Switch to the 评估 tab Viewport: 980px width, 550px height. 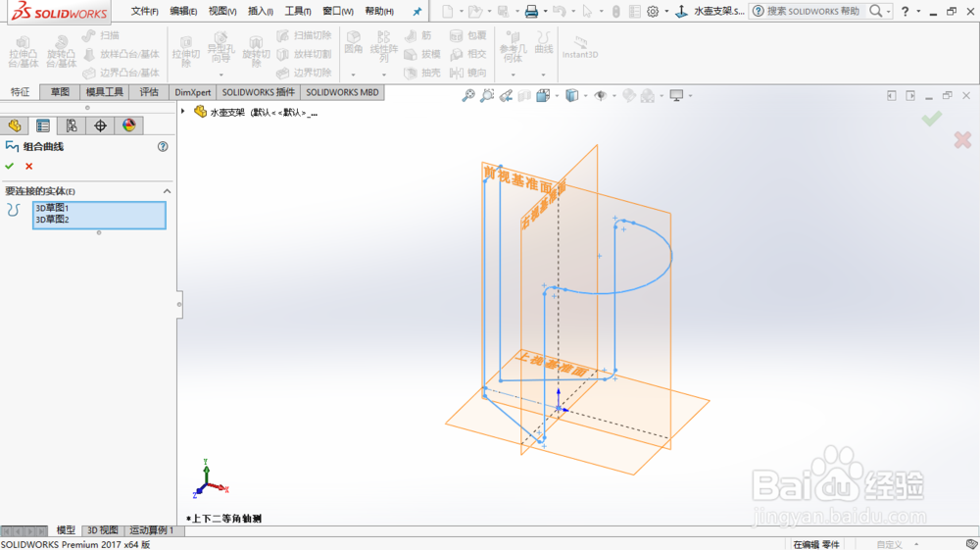pyautogui.click(x=149, y=92)
